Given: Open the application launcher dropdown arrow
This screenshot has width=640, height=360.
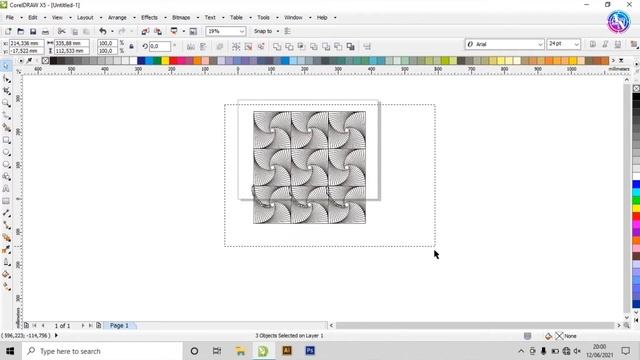Looking at the screenshot, I should [x=183, y=31].
